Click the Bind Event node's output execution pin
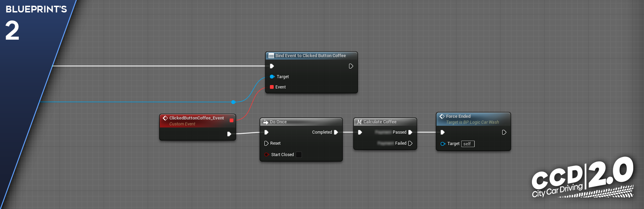Screen dimensions: 644x209 [351, 66]
